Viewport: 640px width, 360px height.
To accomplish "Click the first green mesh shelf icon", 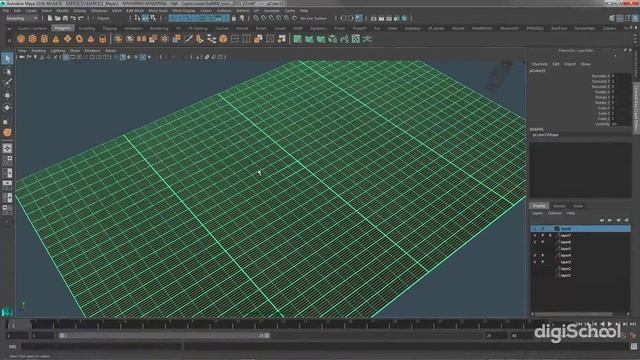I will pos(297,39).
